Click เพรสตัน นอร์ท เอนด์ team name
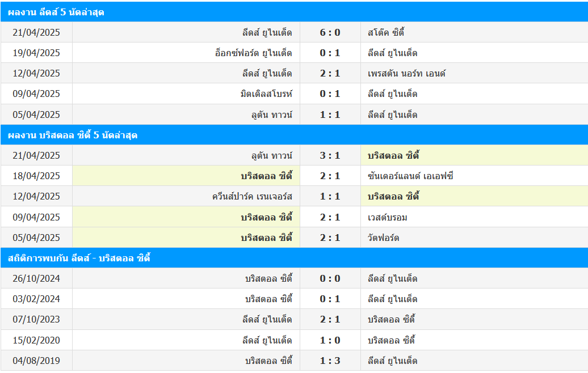588x373 pixels. (406, 73)
